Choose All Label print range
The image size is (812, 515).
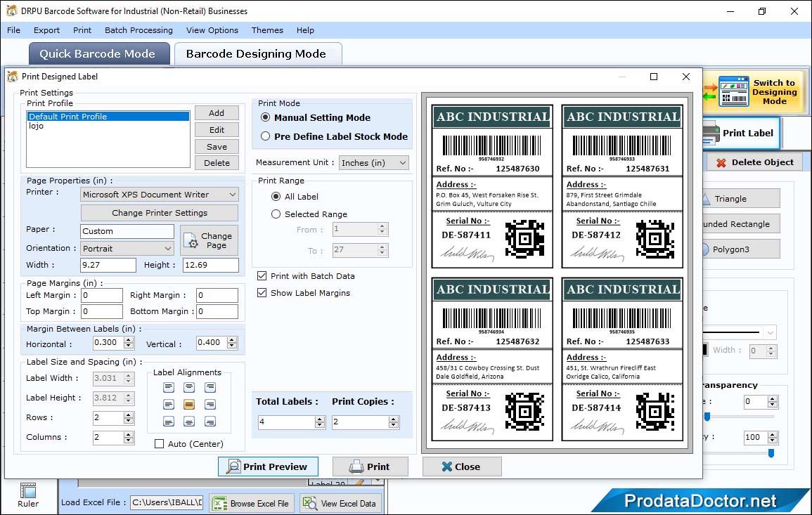(276, 197)
